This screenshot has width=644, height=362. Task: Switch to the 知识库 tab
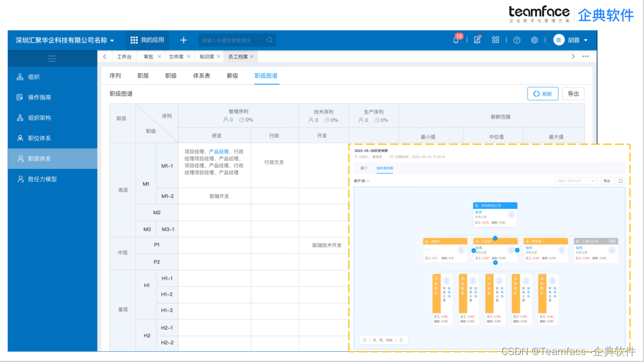pyautogui.click(x=207, y=56)
